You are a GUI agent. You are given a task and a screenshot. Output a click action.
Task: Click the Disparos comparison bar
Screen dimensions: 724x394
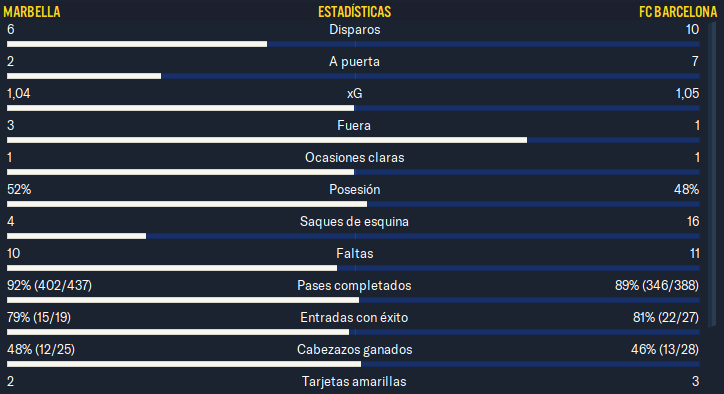(353, 44)
